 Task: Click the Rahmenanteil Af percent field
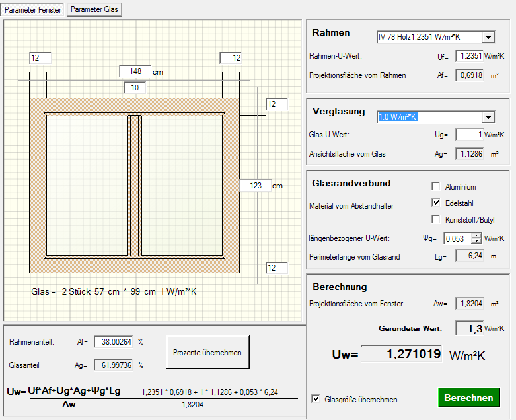(x=113, y=342)
